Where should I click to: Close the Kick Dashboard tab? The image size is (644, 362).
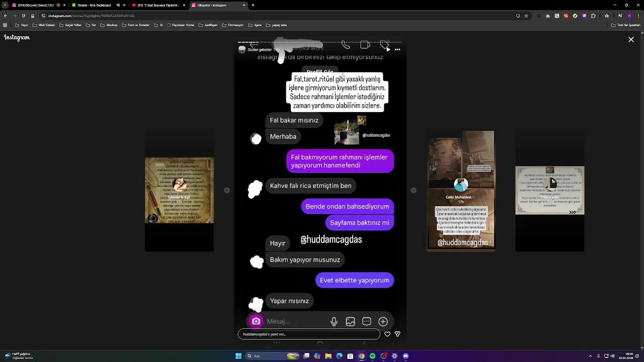pyautogui.click(x=124, y=5)
